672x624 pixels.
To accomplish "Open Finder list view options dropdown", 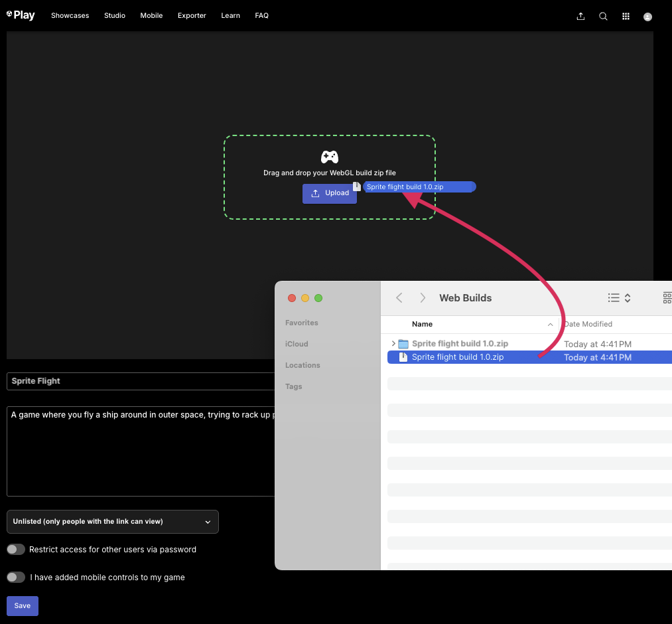I will pos(619,298).
